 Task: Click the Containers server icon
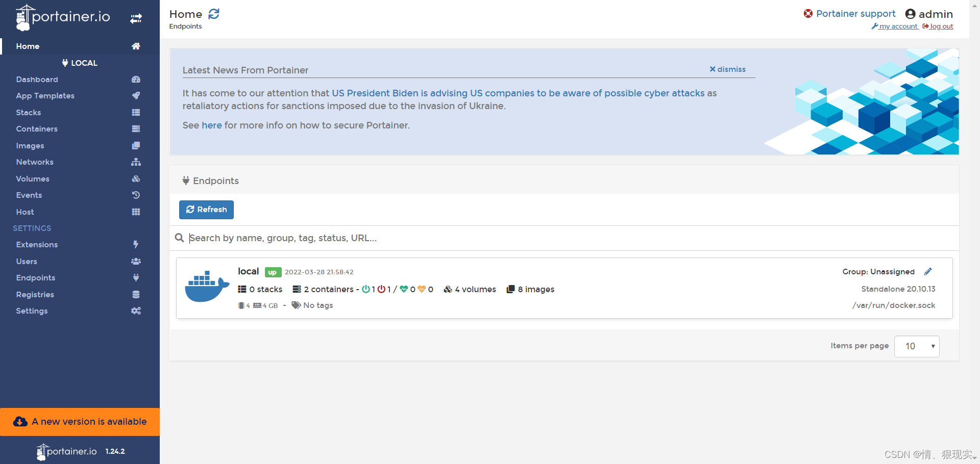pyautogui.click(x=136, y=129)
